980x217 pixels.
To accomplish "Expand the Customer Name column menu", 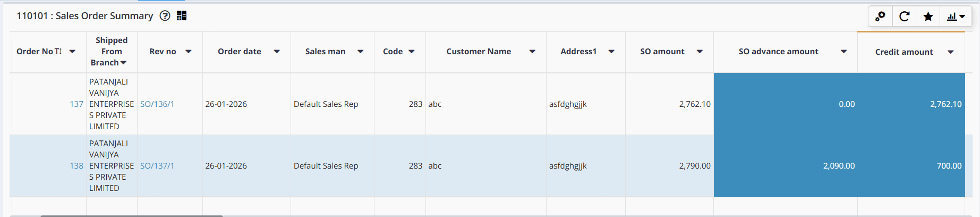I will coord(532,52).
